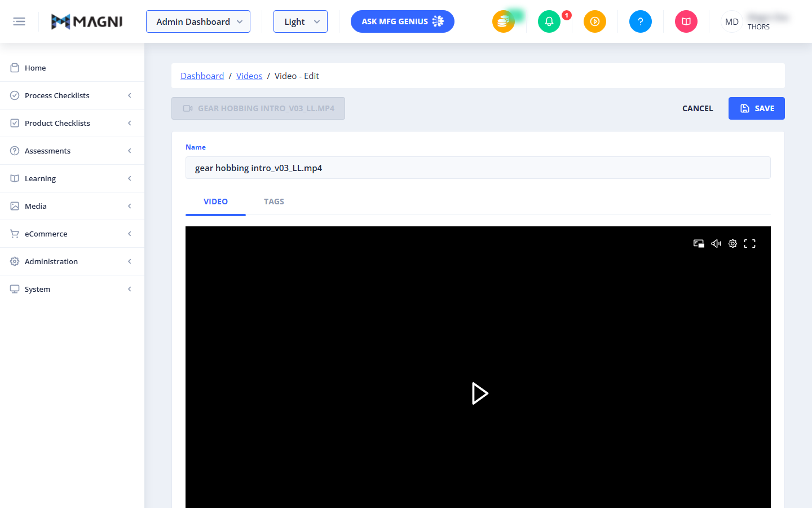
Task: Switch to the VIDEO tab
Action: (x=215, y=202)
